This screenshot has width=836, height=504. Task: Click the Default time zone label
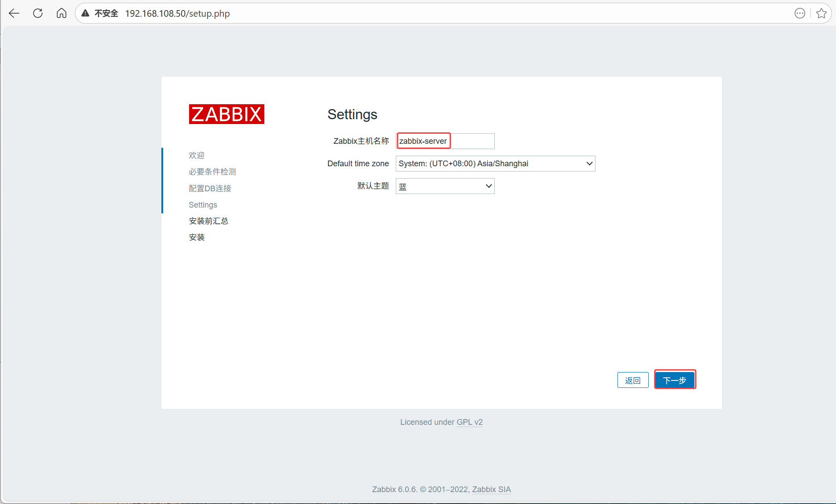358,164
